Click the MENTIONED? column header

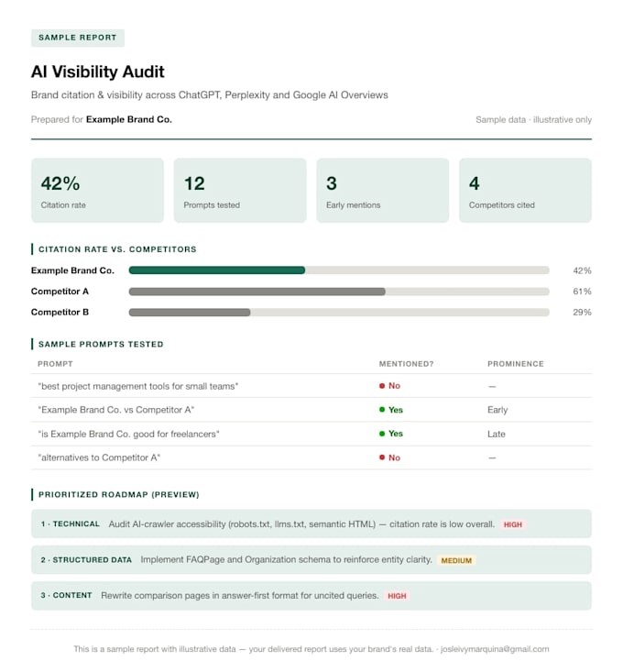[407, 364]
